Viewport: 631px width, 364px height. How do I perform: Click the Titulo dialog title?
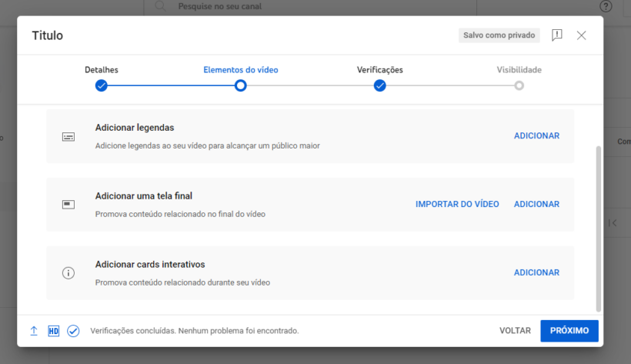48,35
